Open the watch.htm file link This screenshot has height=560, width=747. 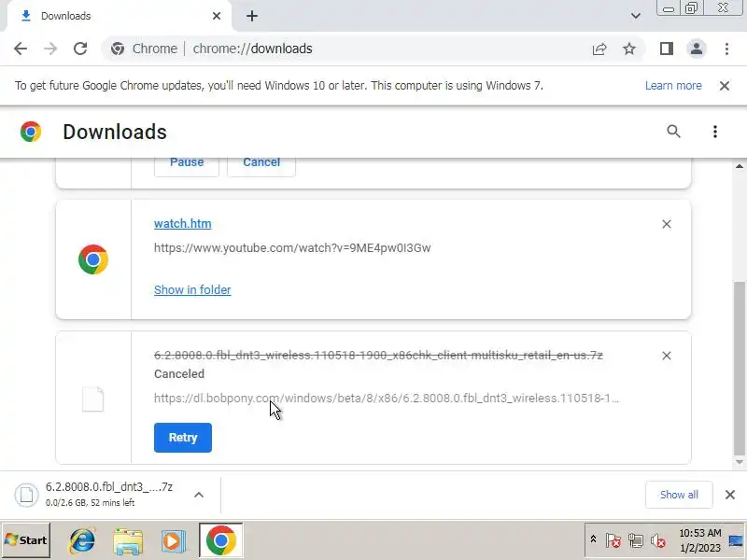tap(182, 224)
